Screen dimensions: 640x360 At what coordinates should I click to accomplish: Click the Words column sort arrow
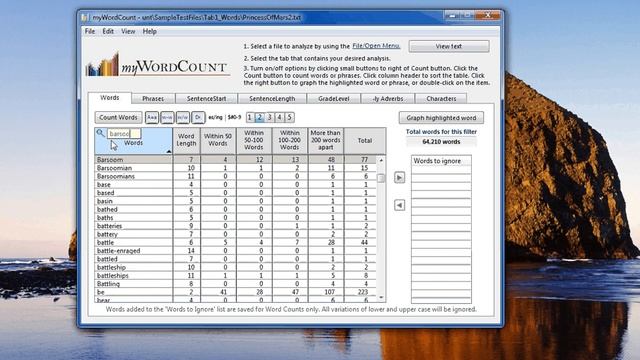tap(169, 151)
